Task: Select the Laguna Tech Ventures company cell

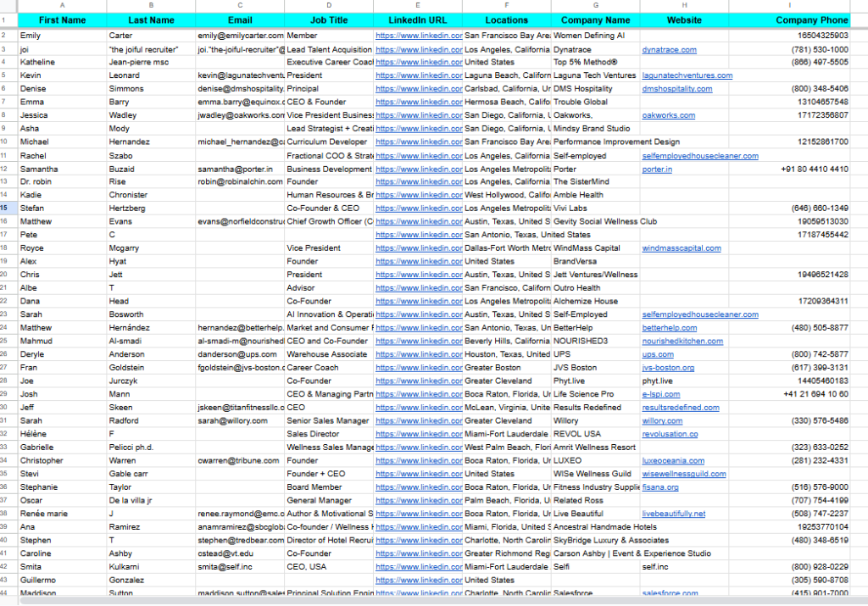Action: [596, 75]
